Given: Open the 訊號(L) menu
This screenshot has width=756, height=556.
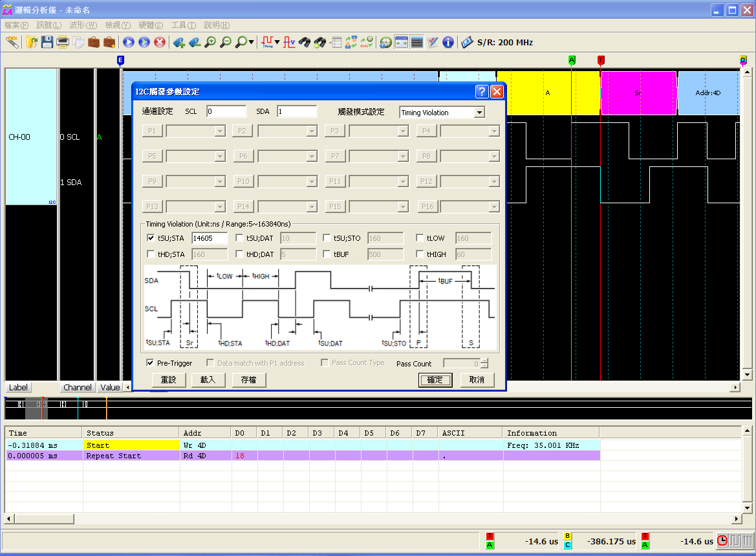Looking at the screenshot, I should pyautogui.click(x=49, y=25).
